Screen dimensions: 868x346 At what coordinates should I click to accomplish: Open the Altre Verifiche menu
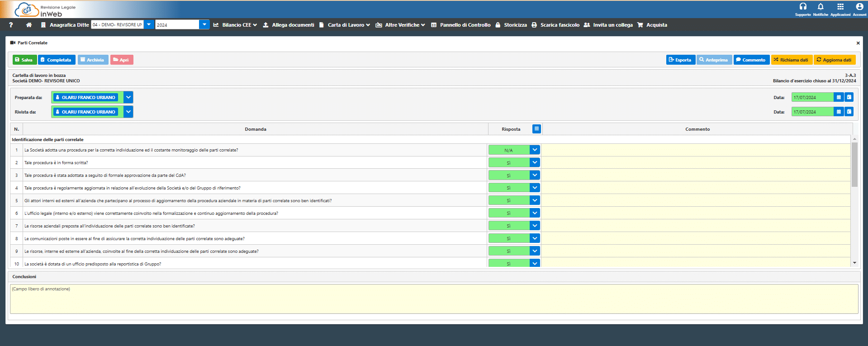coord(400,25)
